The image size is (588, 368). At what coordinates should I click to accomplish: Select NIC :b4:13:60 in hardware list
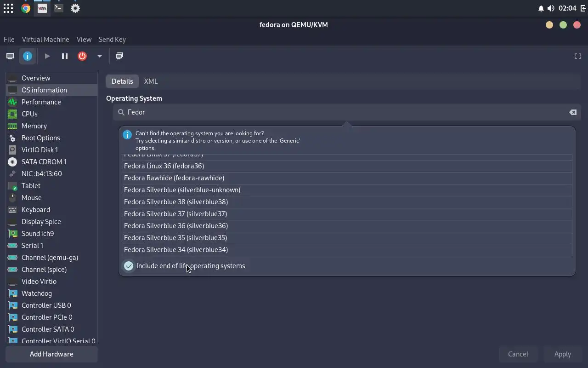[51, 174]
